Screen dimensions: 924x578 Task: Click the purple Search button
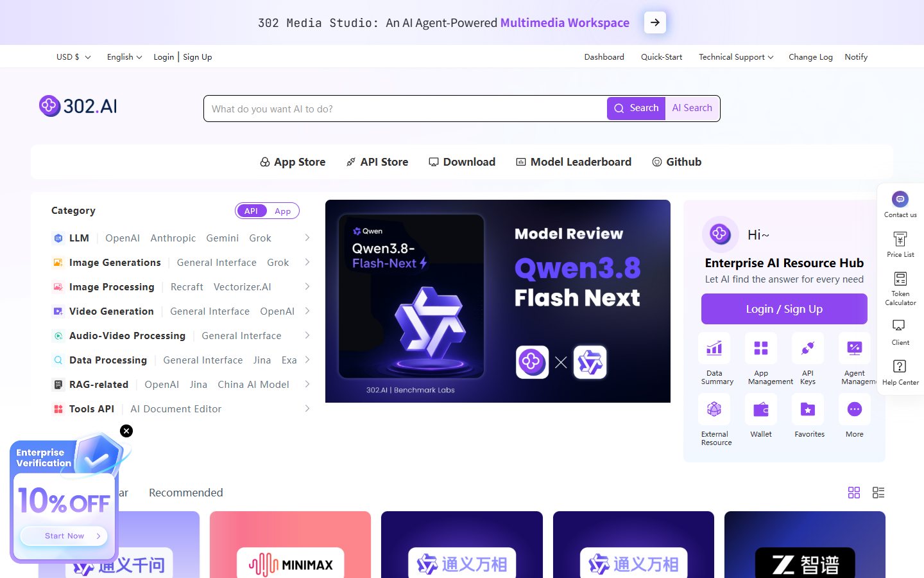(x=636, y=109)
